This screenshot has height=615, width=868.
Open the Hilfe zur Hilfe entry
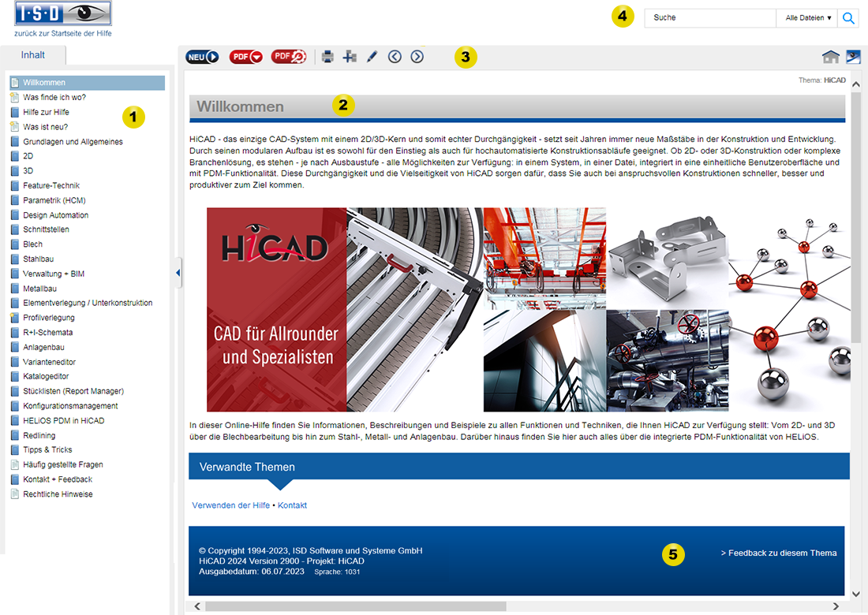point(46,112)
